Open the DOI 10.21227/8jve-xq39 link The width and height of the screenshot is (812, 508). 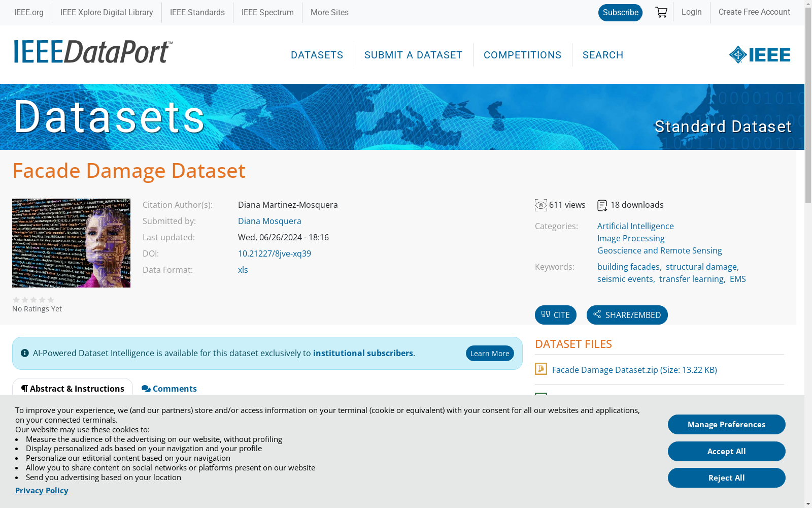[275, 253]
